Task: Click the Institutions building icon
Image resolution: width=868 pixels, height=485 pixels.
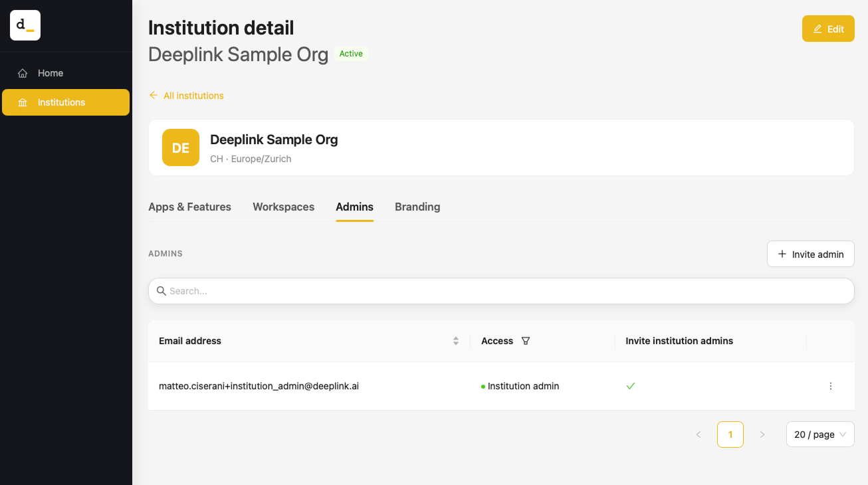Action: [x=23, y=102]
